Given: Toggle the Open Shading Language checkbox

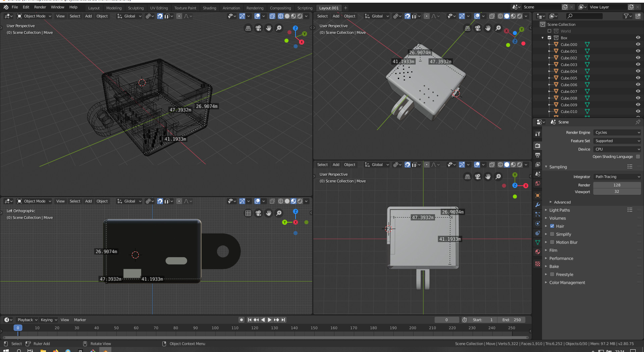Looking at the screenshot, I should tap(638, 157).
